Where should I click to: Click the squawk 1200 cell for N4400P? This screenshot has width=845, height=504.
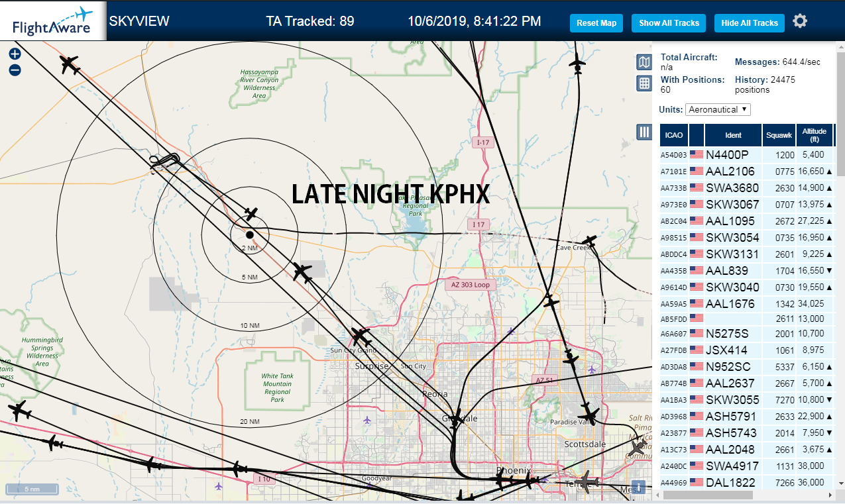click(779, 155)
